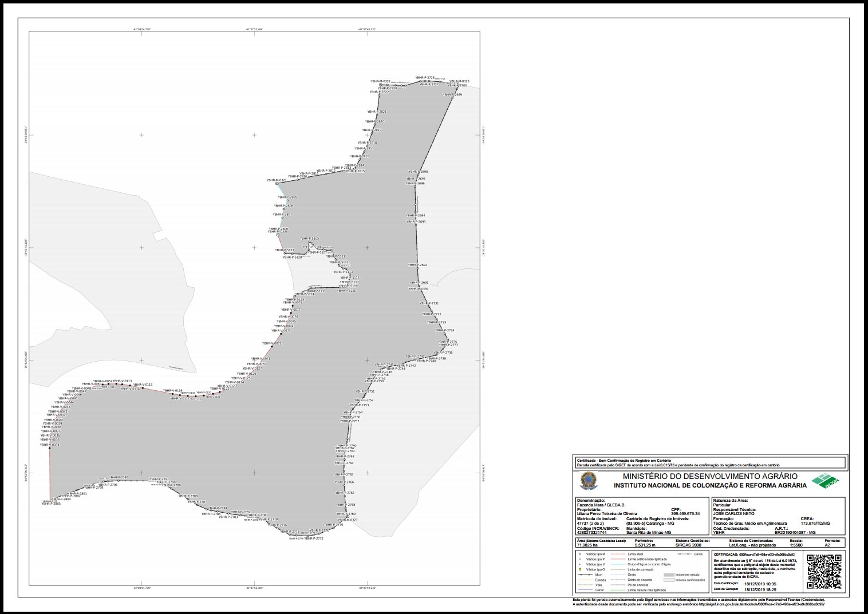Click the Muro legend line symbol

tap(585, 575)
